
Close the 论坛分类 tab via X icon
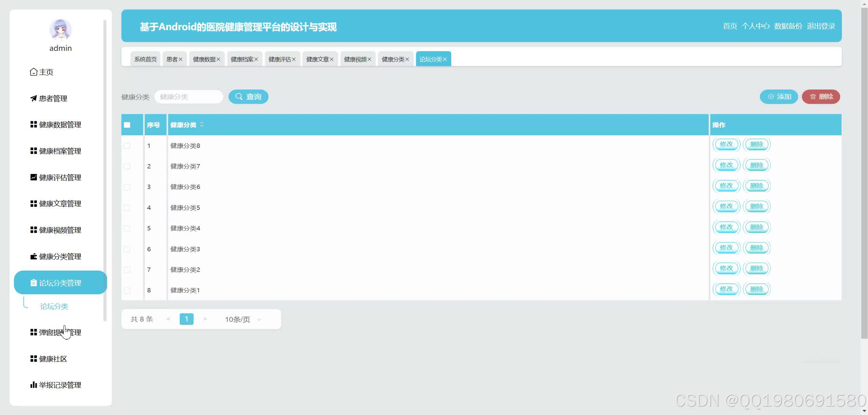[445, 59]
